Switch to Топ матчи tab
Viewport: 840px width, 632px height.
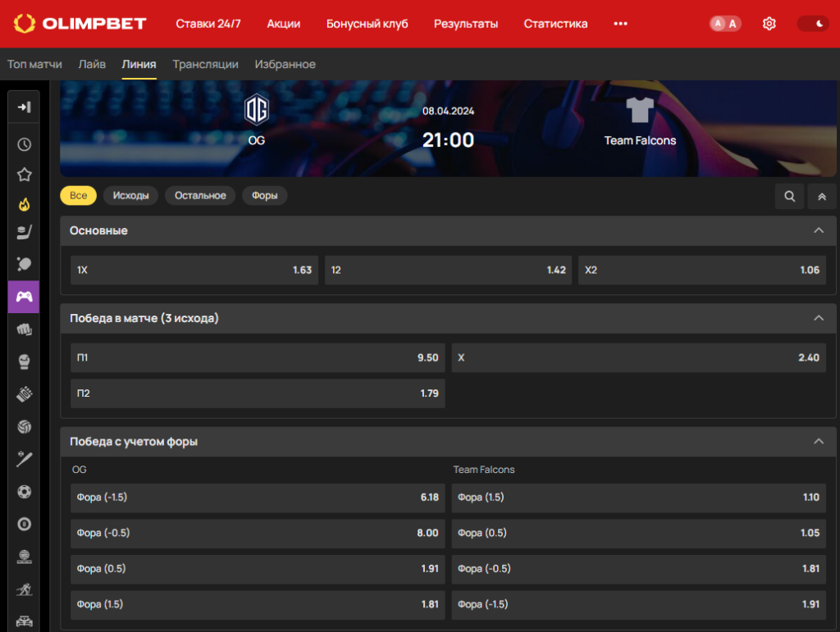34,64
